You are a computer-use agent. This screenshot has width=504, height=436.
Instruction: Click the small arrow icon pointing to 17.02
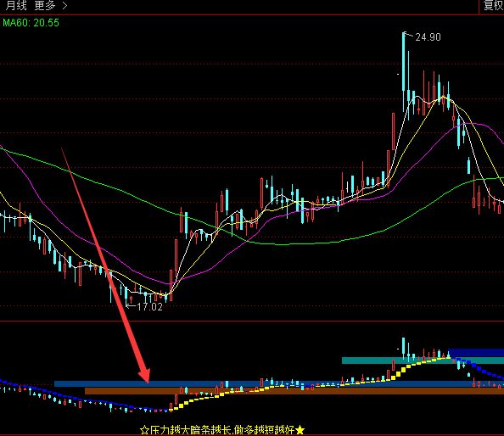point(131,306)
